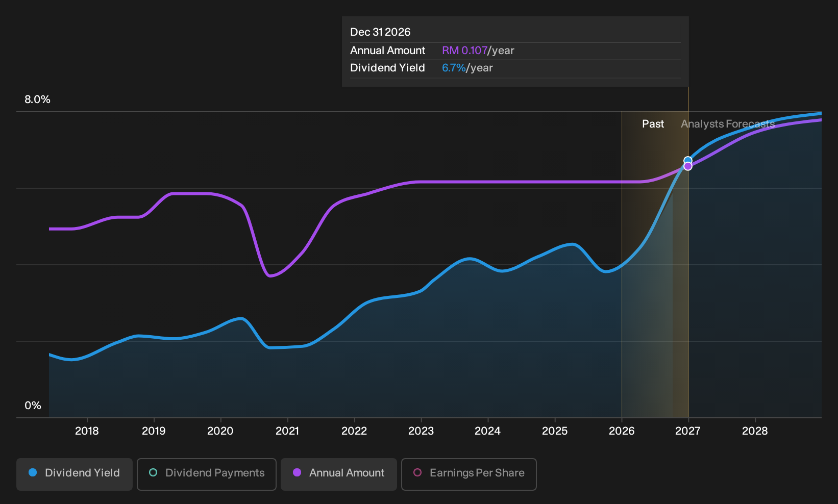
Task: Click the 6.7% dividend yield value
Action: coord(454,68)
